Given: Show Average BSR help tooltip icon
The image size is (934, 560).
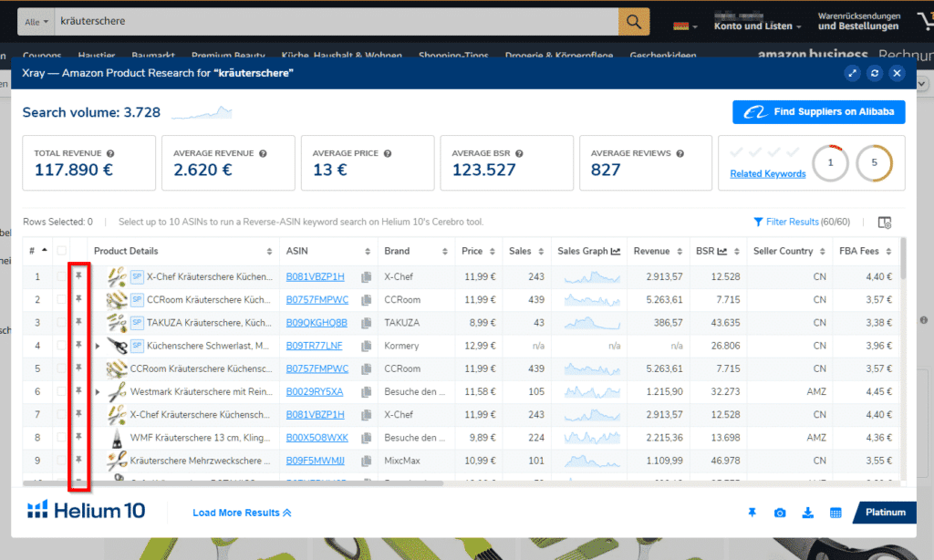Looking at the screenshot, I should pos(519,154).
